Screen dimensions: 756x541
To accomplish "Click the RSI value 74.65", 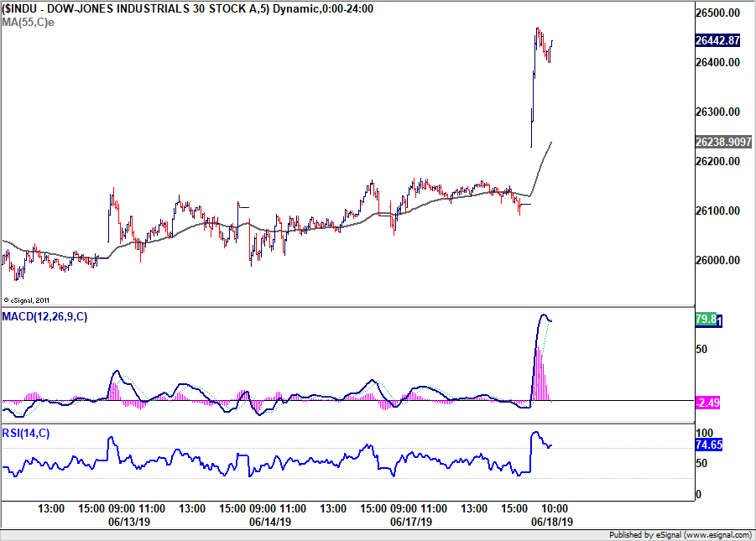I will coord(709,445).
